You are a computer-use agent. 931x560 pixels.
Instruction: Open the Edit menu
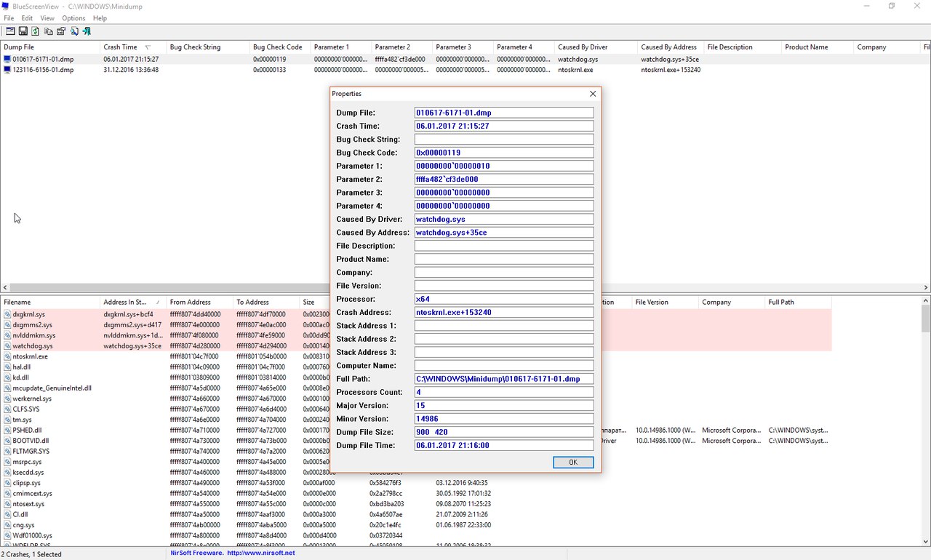pyautogui.click(x=27, y=18)
